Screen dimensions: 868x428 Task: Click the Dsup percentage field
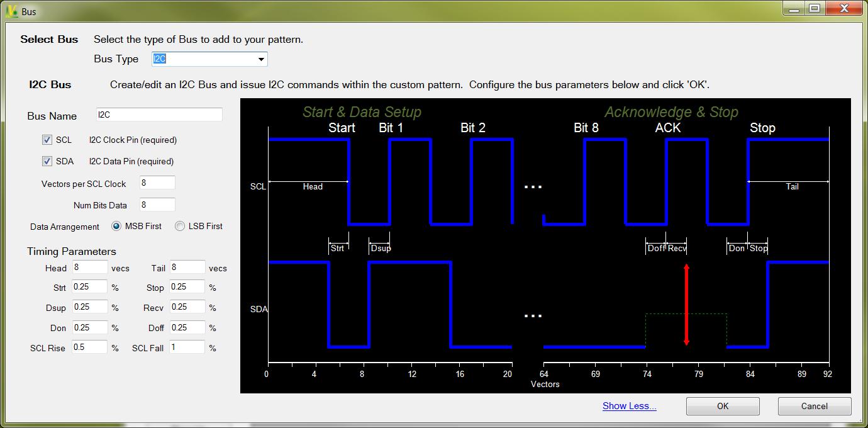[x=89, y=307]
